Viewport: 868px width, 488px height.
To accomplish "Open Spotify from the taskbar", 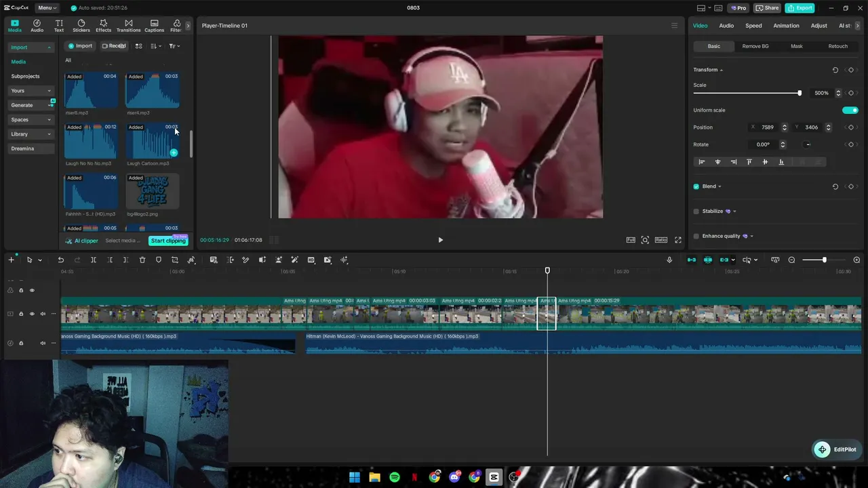I will pos(395,477).
